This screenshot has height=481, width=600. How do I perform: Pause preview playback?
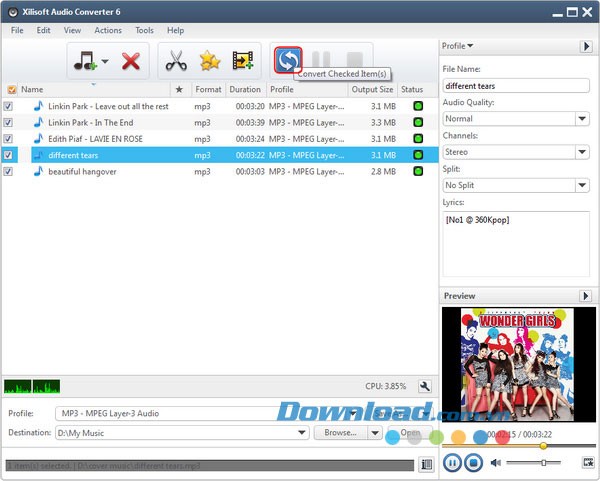click(452, 463)
